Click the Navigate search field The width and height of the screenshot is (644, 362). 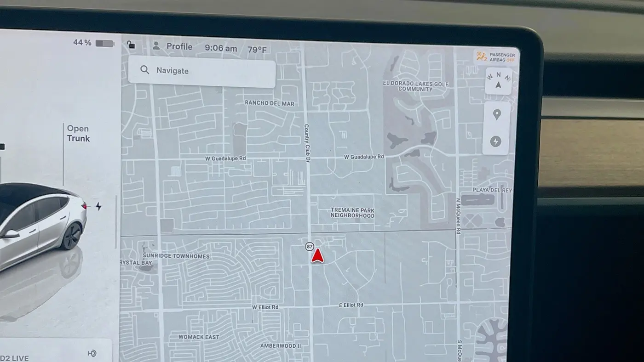coord(202,71)
